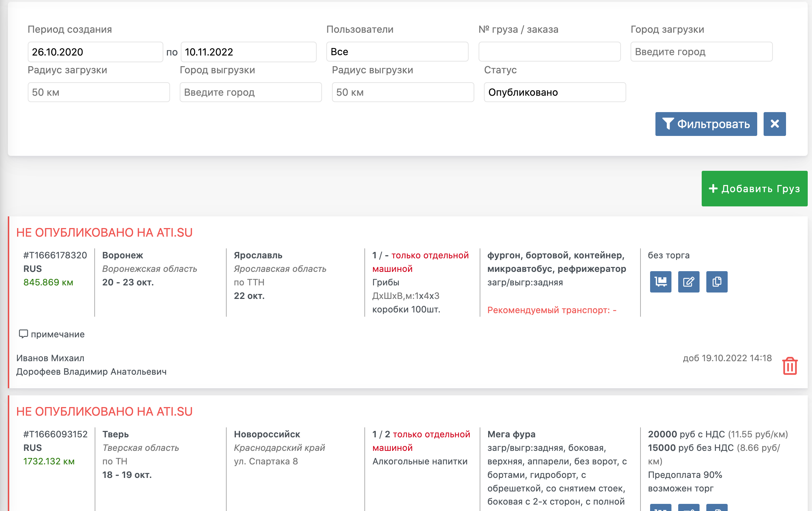Viewport: 812px width, 511px height.
Task: Click cargo number #T1666178320
Action: pos(55,255)
